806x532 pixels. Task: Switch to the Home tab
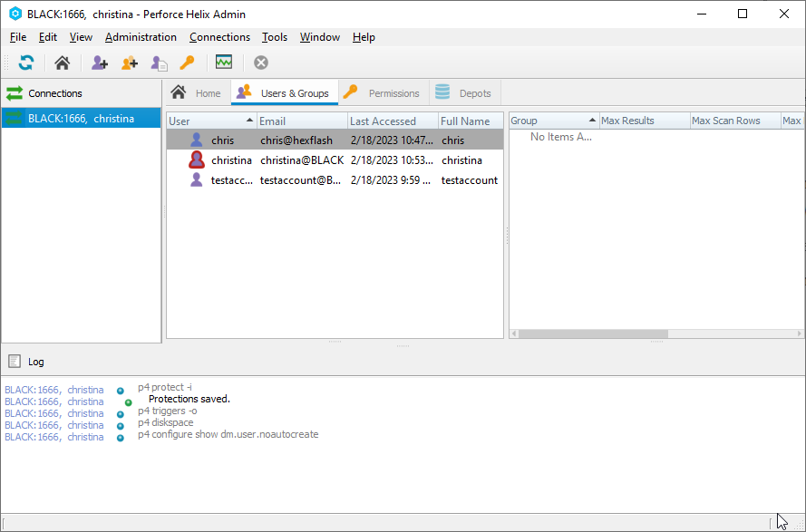coord(199,93)
